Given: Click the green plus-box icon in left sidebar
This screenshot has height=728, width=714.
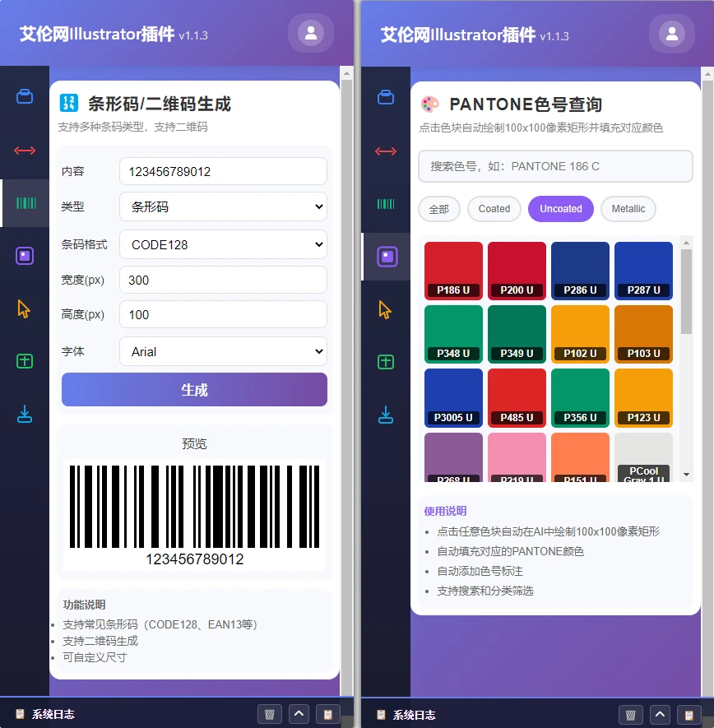Looking at the screenshot, I should point(25,361).
